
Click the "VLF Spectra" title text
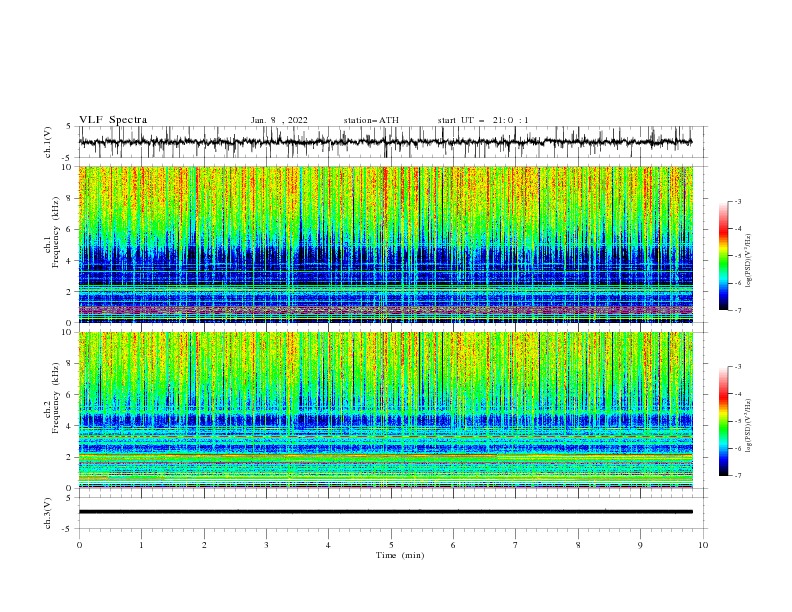[113, 120]
